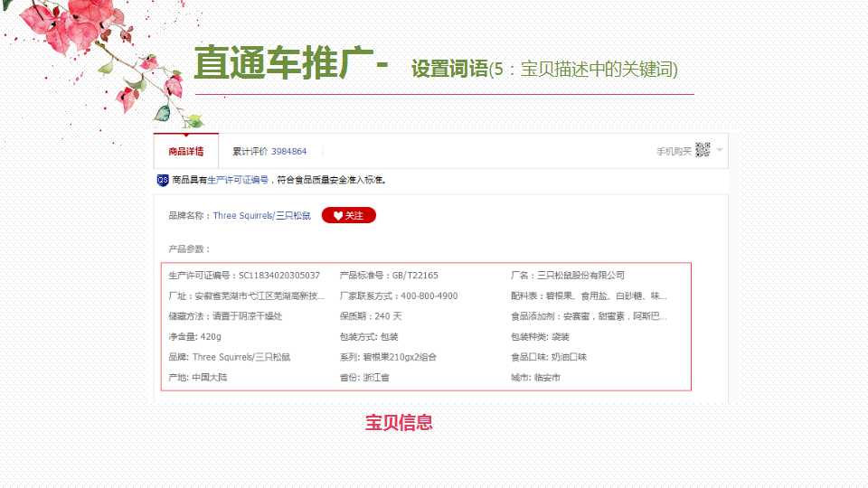868x488 pixels.
Task: Click the QR code icon for mobile purchase
Action: pyautogui.click(x=703, y=151)
